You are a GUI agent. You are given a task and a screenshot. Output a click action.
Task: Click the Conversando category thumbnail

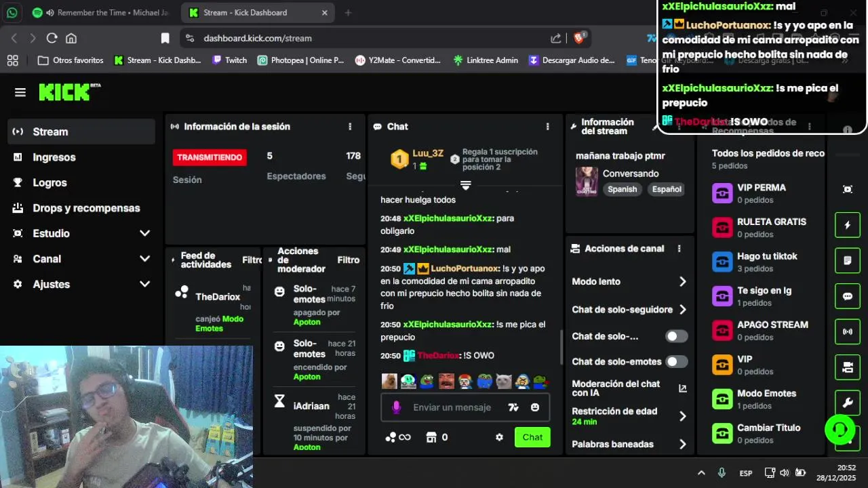click(x=587, y=182)
